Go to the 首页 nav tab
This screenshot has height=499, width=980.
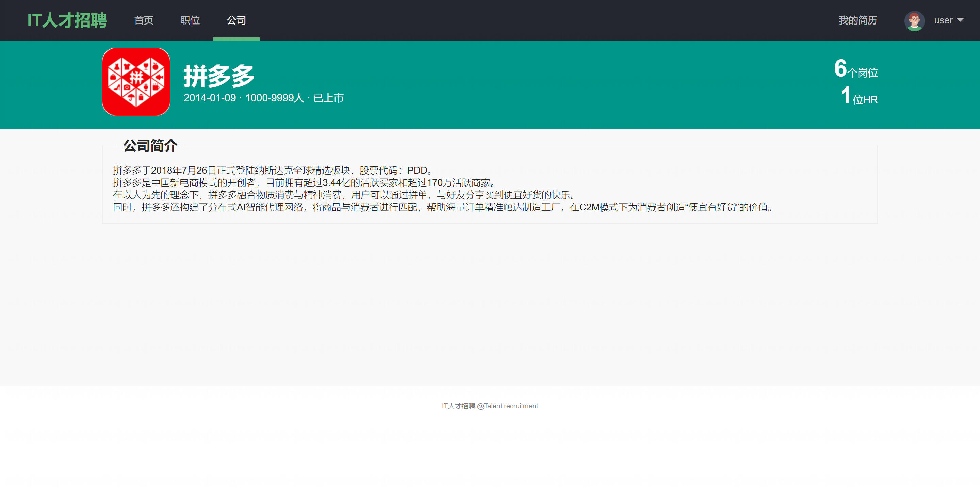click(144, 20)
